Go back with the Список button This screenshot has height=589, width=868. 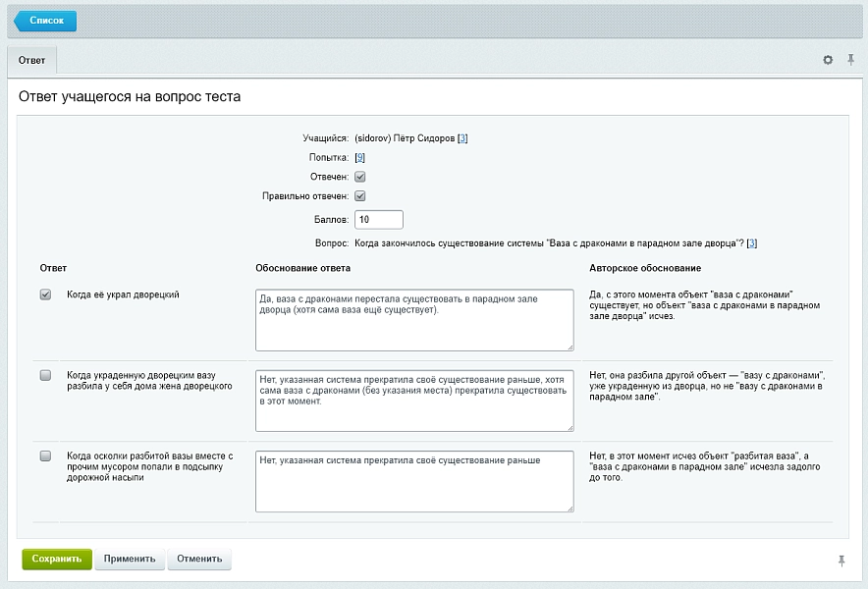pyautogui.click(x=45, y=21)
